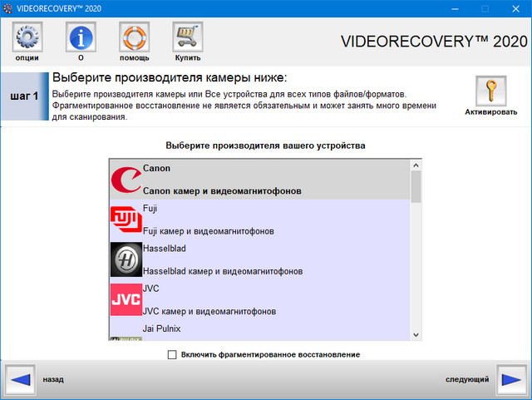Click the manufacturer list scroll down arrow

[416, 335]
